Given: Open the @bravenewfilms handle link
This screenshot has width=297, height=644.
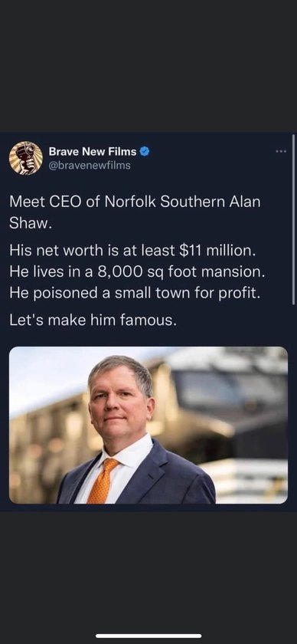Looking at the screenshot, I should click(90, 166).
